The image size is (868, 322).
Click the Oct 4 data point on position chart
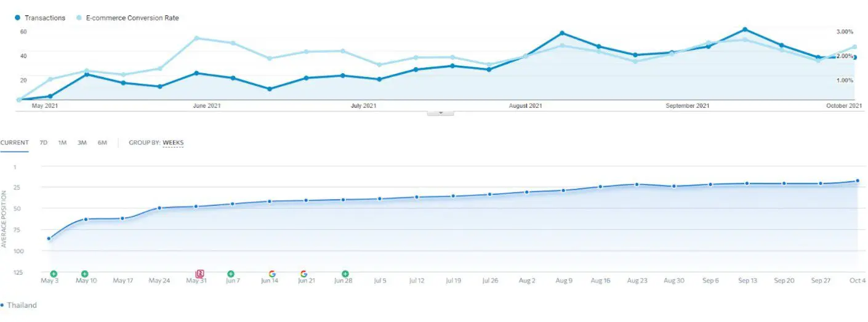[x=857, y=181]
